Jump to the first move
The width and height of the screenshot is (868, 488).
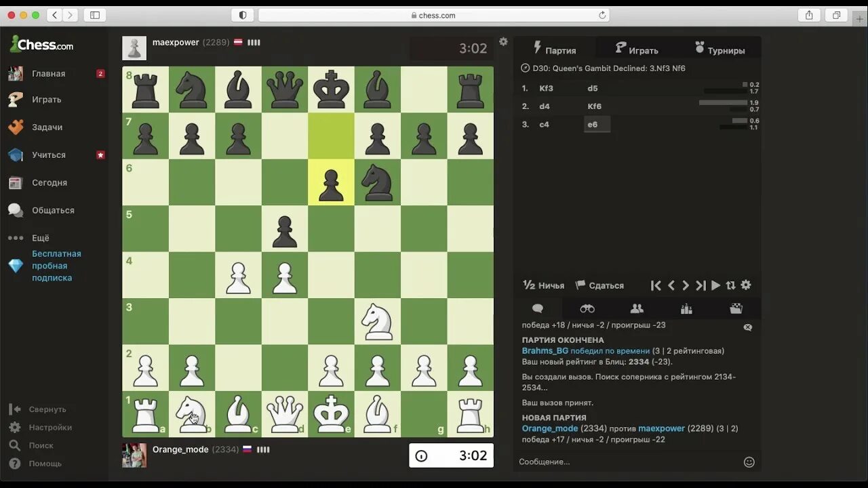coord(656,285)
